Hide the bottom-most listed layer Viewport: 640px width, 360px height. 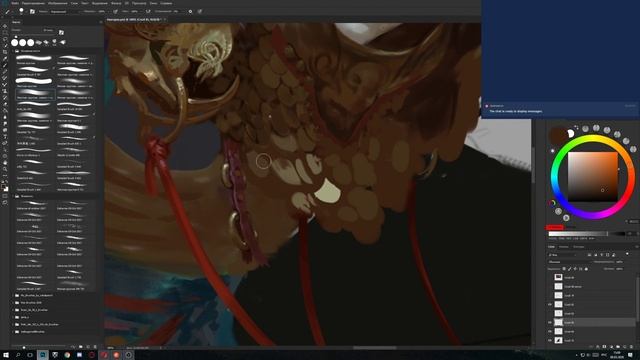(x=550, y=340)
